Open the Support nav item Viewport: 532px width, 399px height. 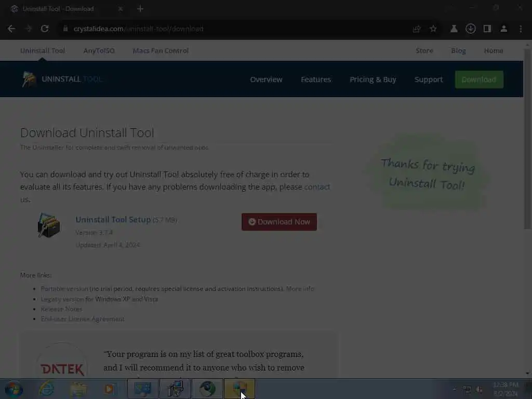[429, 79]
